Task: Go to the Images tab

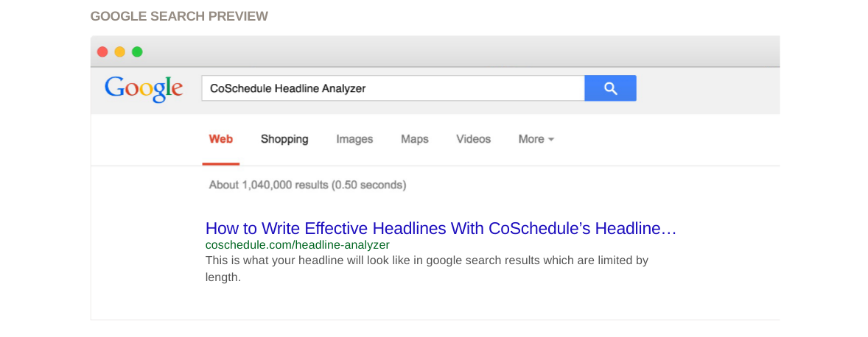Action: [354, 139]
